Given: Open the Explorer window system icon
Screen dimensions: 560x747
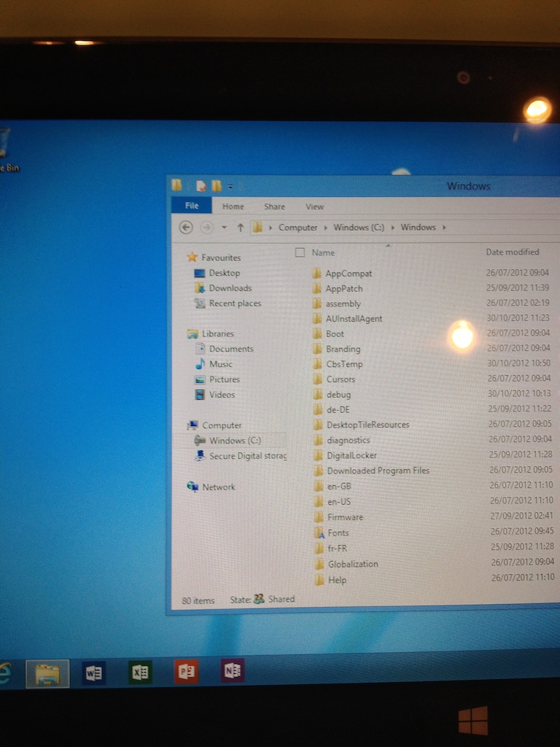Looking at the screenshot, I should 176,185.
